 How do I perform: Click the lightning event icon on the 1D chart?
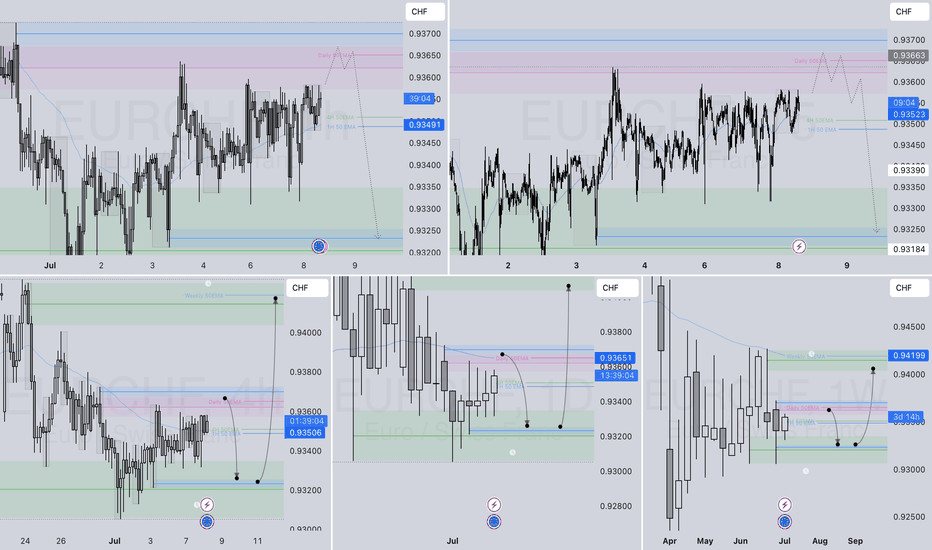click(494, 505)
